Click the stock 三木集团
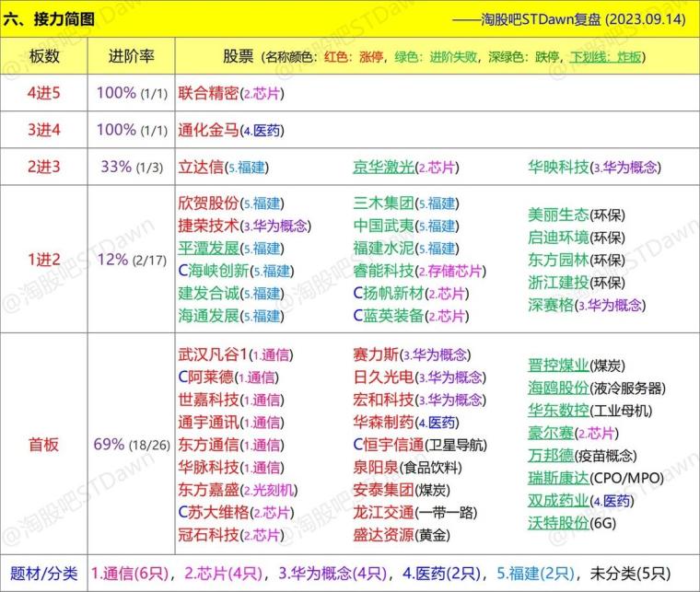The height and width of the screenshot is (592, 700). [383, 203]
